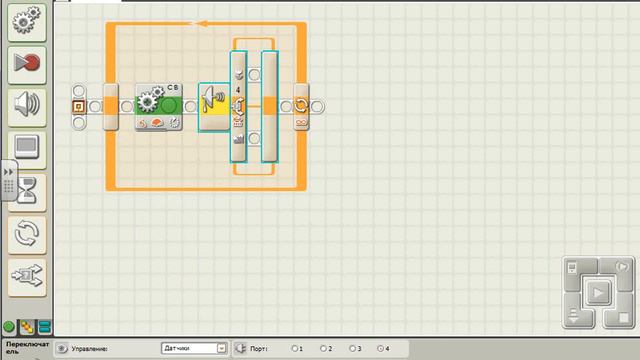This screenshot has height=360, width=640.
Task: Select the ultrasonic sensor Switch block
Action: (214, 107)
